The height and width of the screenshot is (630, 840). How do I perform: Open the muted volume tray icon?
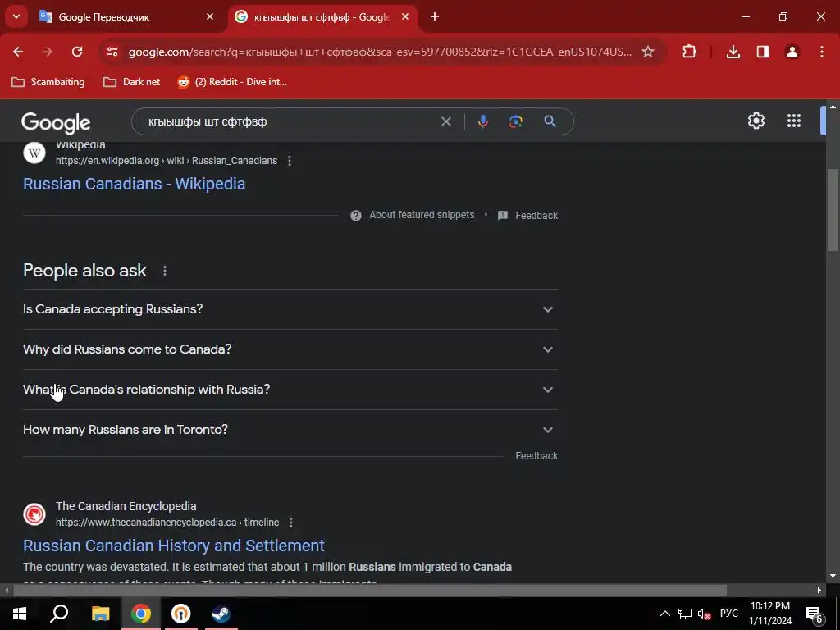(705, 614)
